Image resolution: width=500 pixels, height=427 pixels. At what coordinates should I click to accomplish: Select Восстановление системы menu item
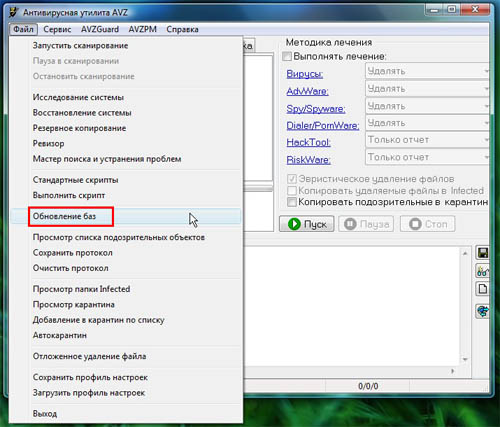tap(126, 113)
